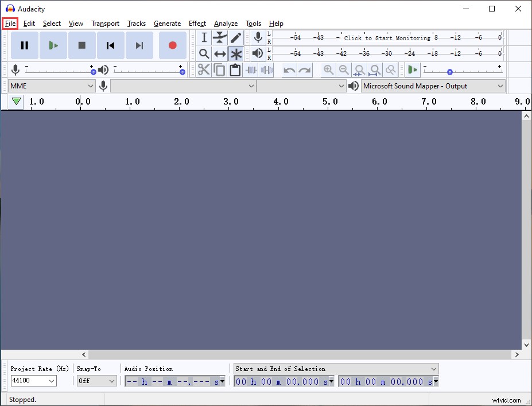Select the Time Shift tool

[220, 53]
